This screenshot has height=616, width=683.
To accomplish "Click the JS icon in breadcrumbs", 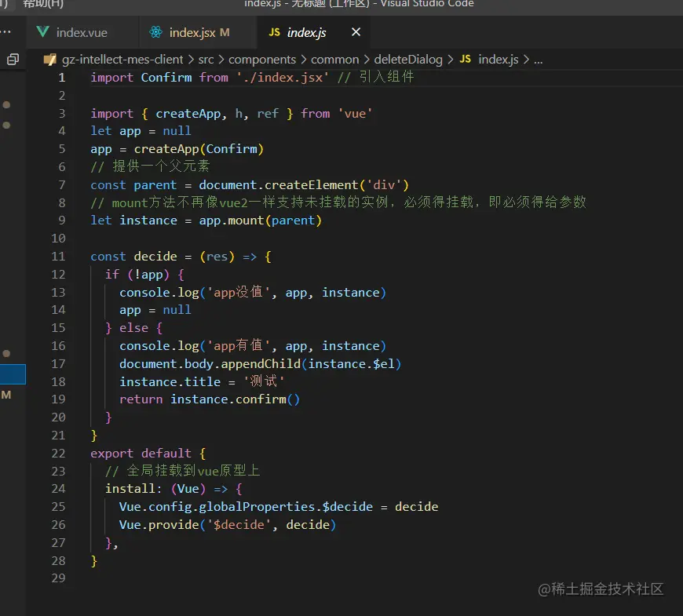I will point(466,59).
